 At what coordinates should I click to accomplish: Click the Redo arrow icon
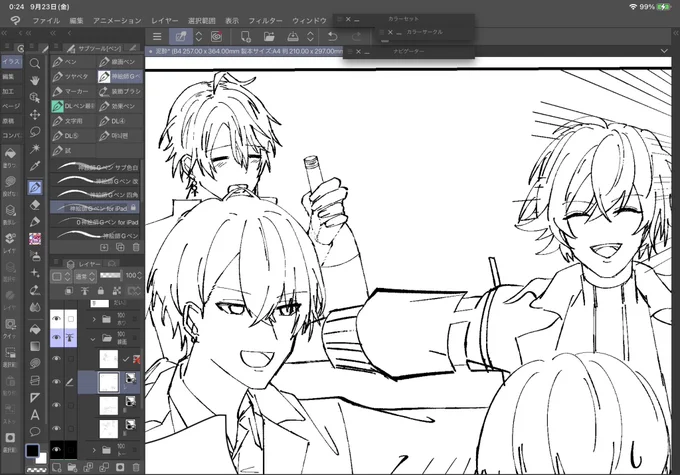pos(356,37)
